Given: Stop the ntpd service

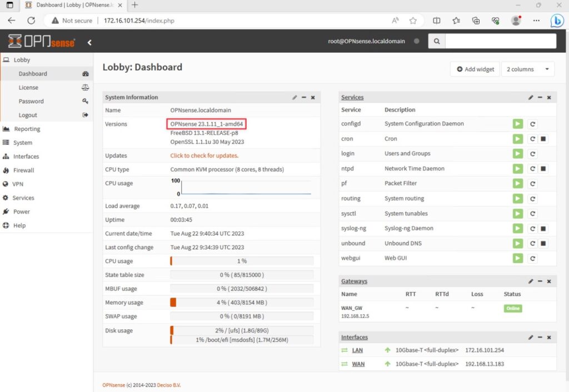Looking at the screenshot, I should tap(543, 169).
